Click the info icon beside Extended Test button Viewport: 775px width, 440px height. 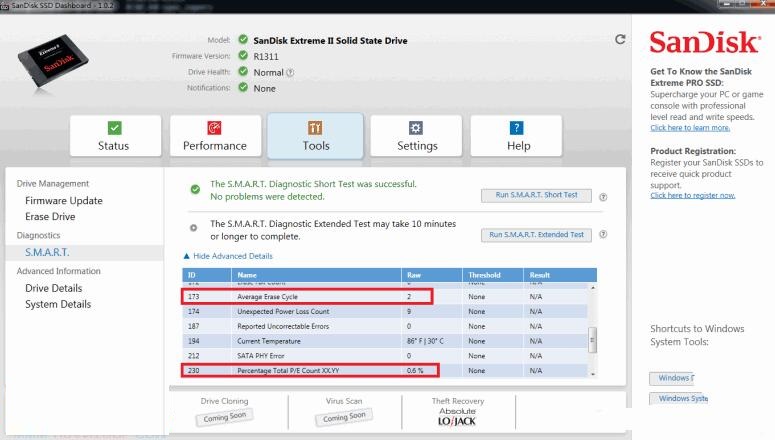601,234
